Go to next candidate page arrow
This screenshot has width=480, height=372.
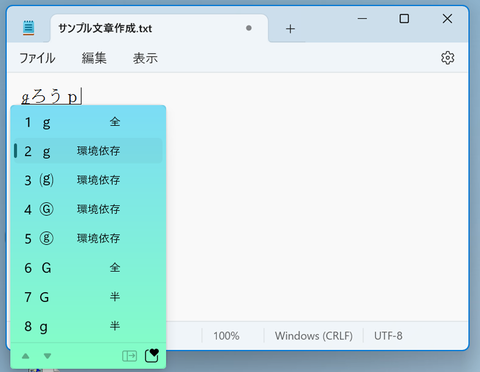coord(47,356)
